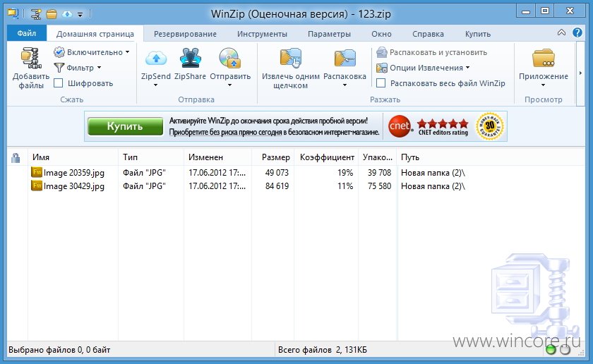Click status text Выбрано файлов 0
Image resolution: width=593 pixels, height=364 pixels.
click(59, 350)
